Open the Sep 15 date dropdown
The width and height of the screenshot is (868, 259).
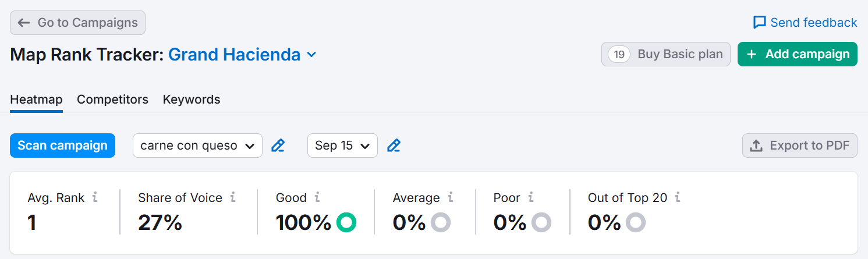point(342,146)
